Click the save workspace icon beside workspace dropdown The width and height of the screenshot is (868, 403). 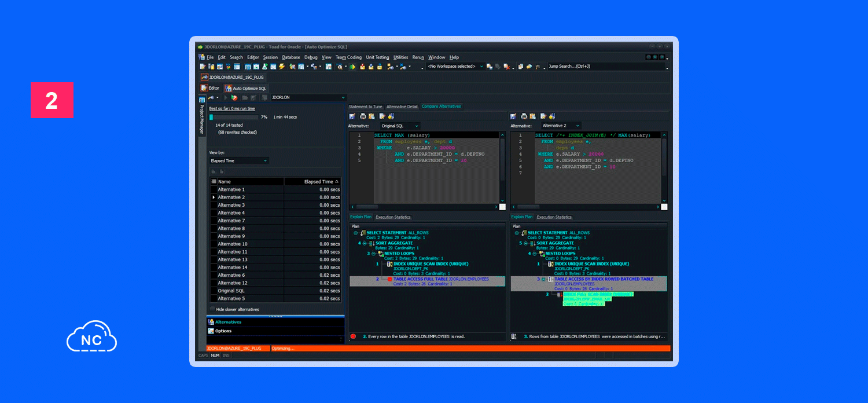pyautogui.click(x=490, y=67)
